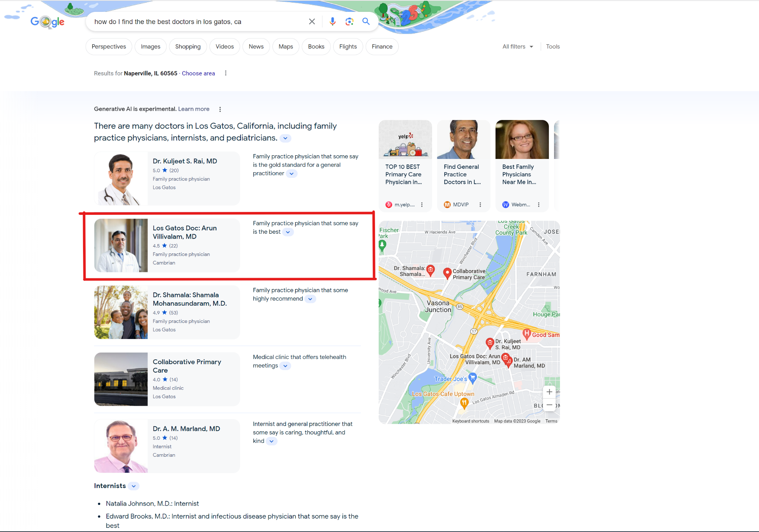759x532 pixels.
Task: Switch to the Images filter
Action: click(x=150, y=47)
